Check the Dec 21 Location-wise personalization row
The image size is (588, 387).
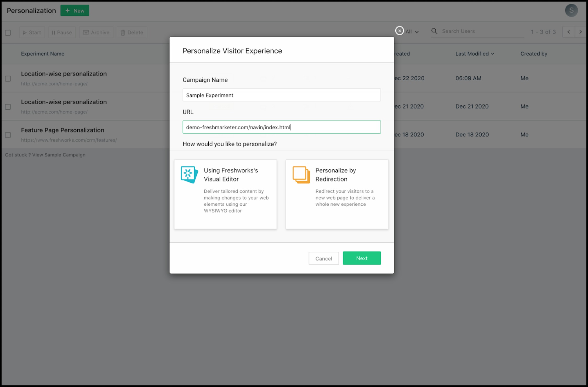(8, 107)
